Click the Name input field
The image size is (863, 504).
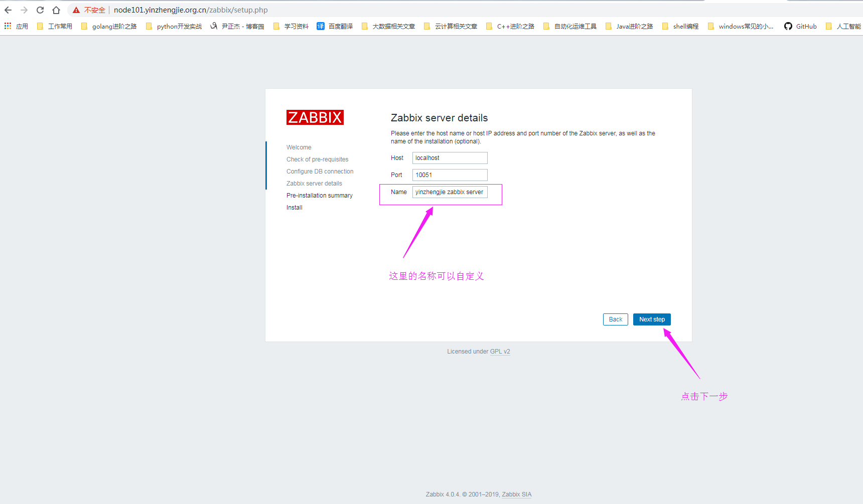tap(450, 192)
